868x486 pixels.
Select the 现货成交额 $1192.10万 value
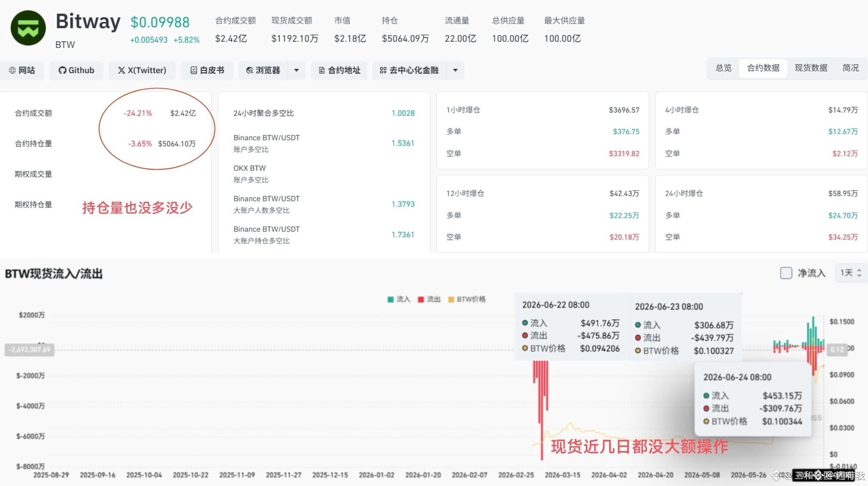(295, 39)
